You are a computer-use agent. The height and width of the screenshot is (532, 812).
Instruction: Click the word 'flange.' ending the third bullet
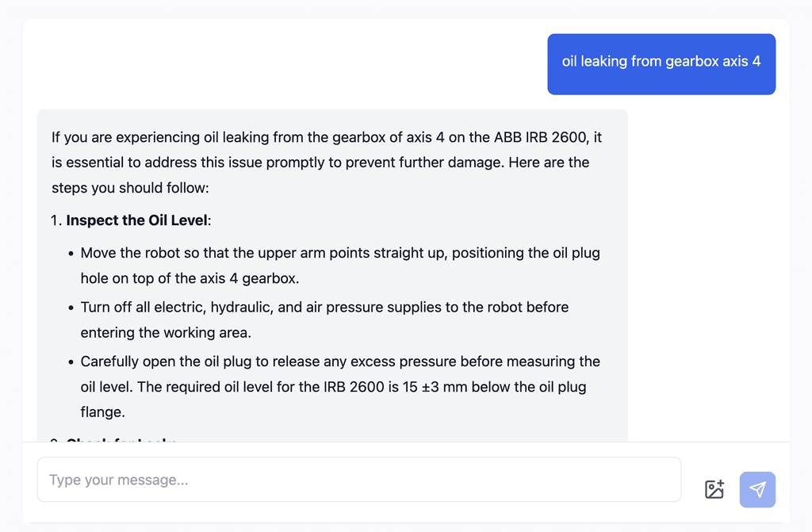click(x=102, y=412)
